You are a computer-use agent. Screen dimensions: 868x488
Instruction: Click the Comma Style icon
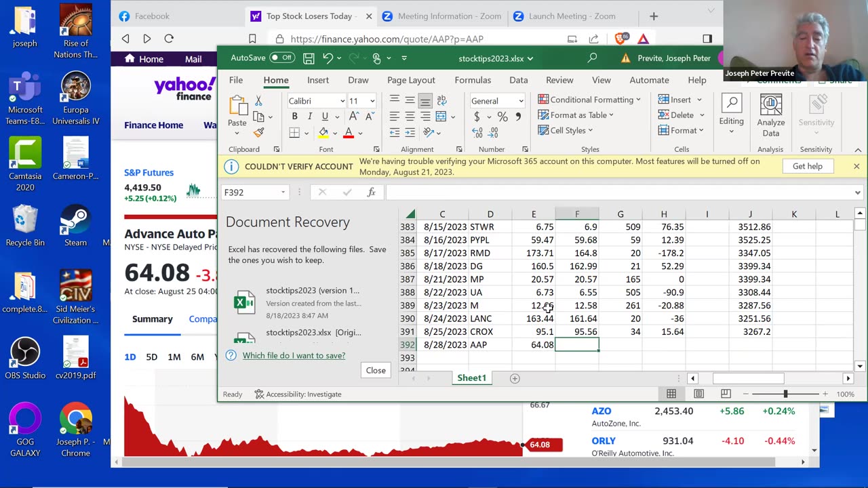518,117
